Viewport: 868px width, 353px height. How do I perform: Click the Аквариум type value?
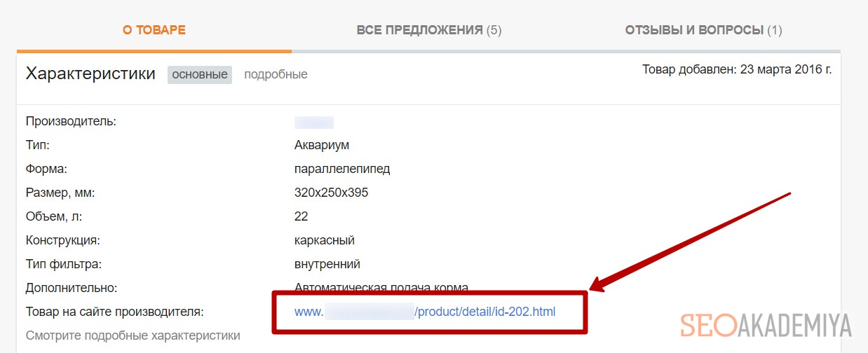pos(322,145)
